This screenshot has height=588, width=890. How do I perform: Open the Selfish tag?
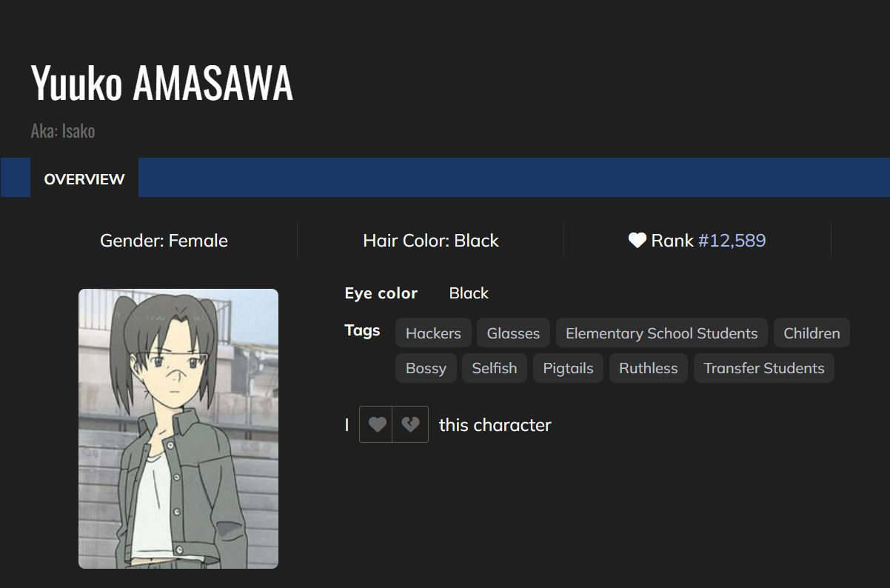494,368
